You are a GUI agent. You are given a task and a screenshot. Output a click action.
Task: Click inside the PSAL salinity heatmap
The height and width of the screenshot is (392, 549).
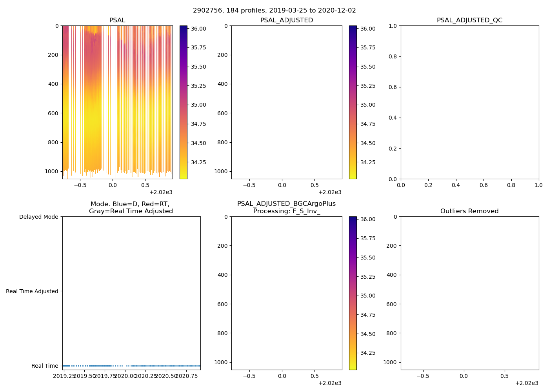coord(117,102)
